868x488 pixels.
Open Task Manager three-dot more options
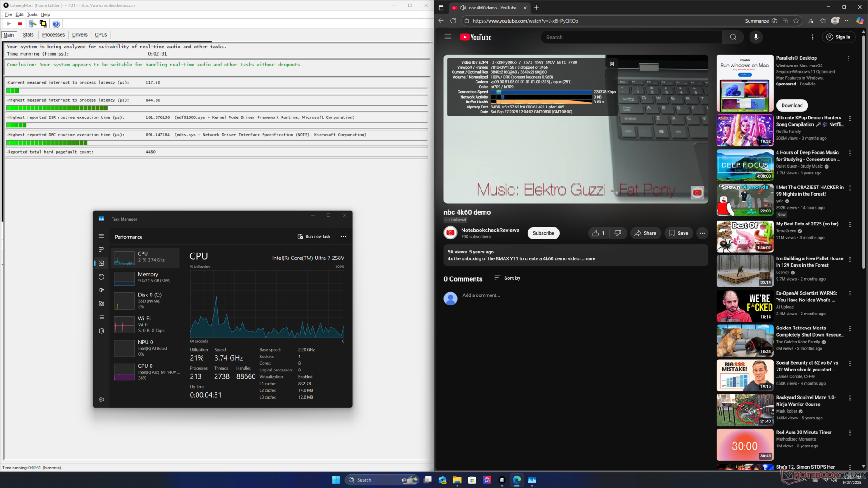[x=344, y=236]
